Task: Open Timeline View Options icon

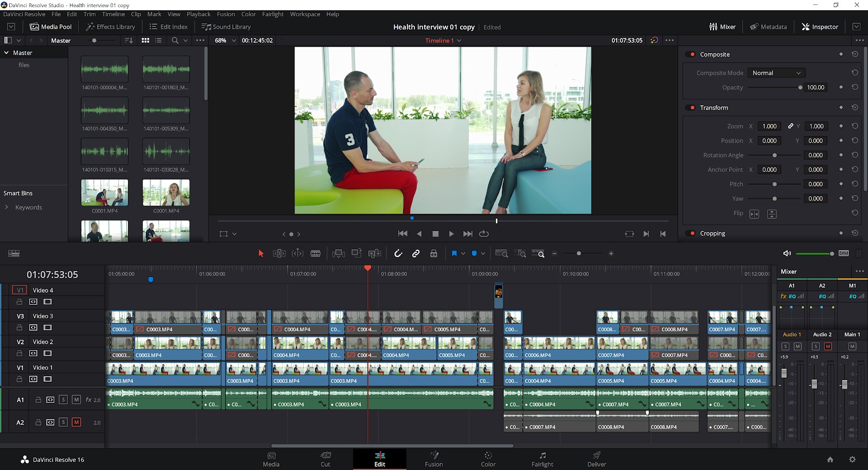Action: (x=14, y=253)
